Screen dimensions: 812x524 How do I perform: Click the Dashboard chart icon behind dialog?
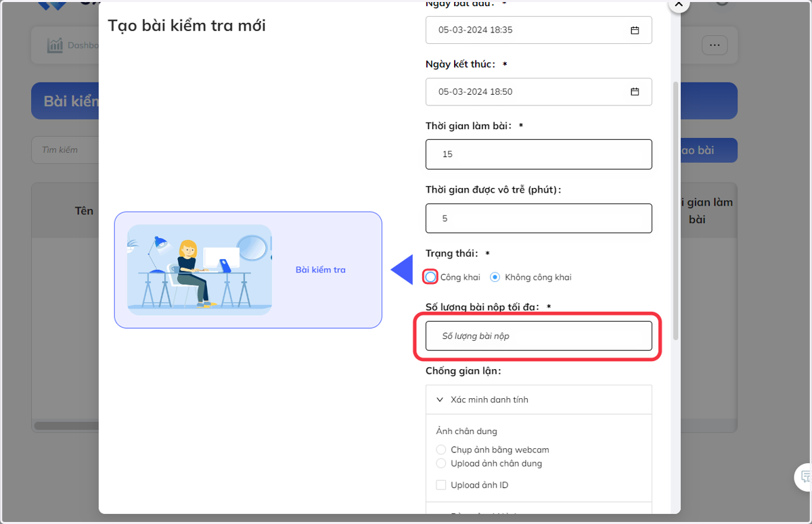tap(55, 45)
